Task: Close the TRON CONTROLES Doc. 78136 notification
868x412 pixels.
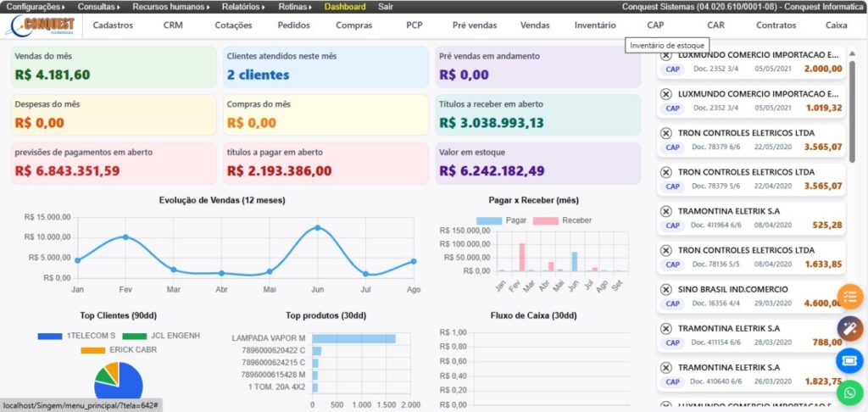Action: pyautogui.click(x=665, y=251)
